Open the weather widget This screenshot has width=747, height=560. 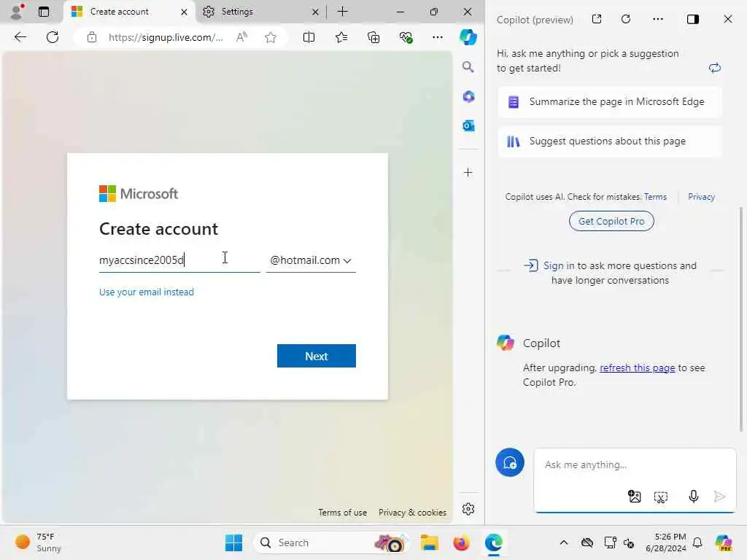(38, 542)
